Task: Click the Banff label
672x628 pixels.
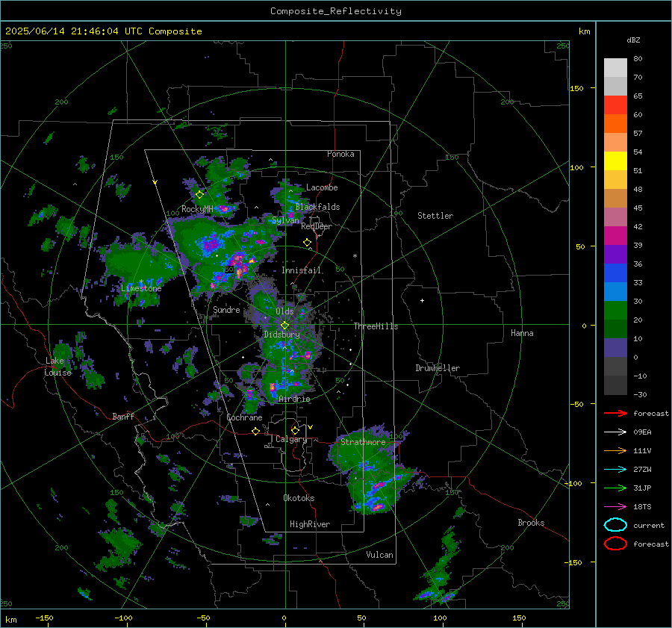Action: 123,417
